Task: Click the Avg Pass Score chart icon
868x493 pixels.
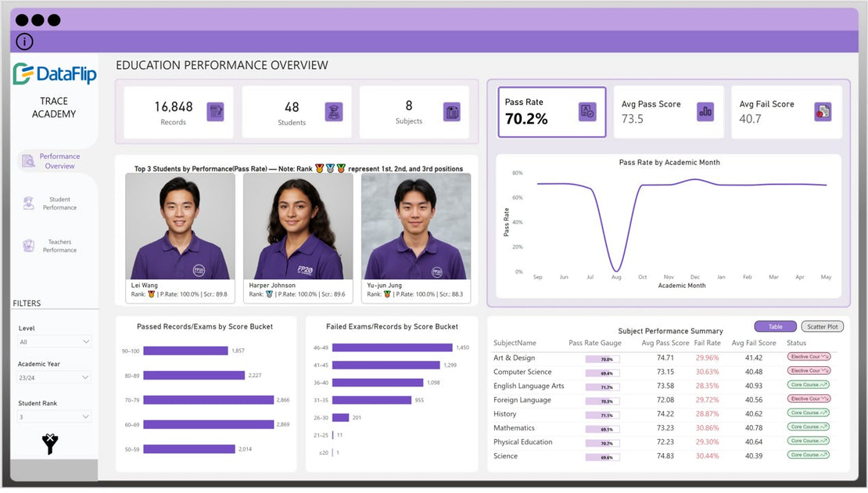Action: [x=705, y=112]
